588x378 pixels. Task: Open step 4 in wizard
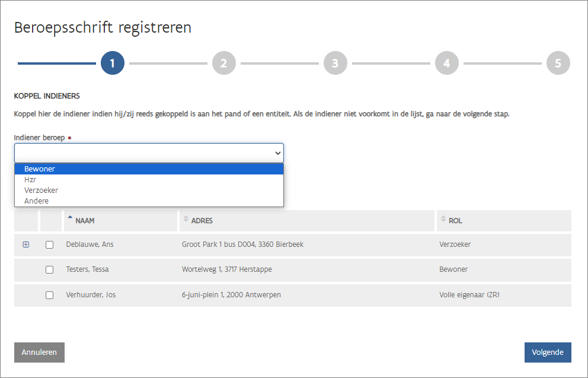coord(447,63)
